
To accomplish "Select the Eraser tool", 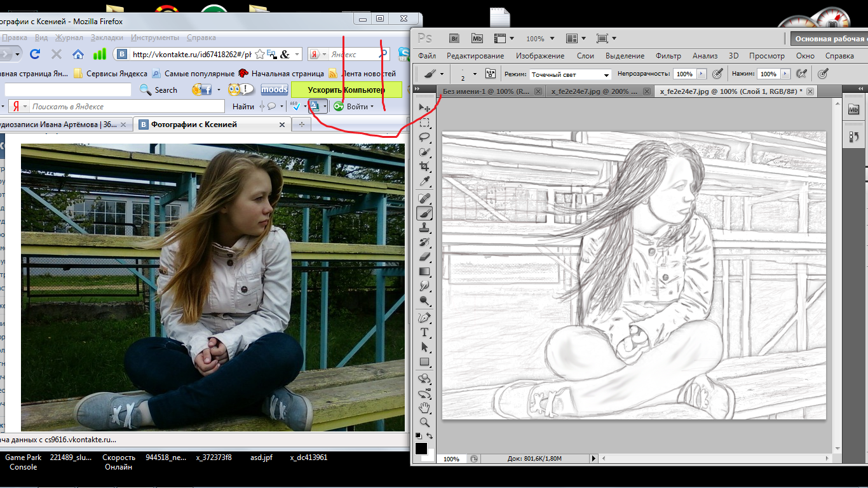I will point(424,257).
